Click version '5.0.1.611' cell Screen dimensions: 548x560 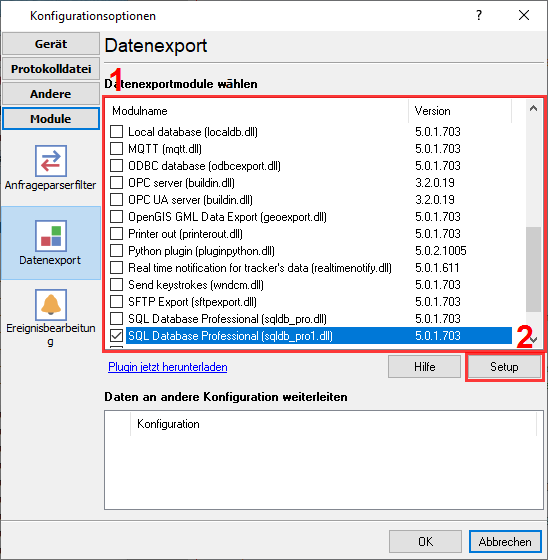[437, 268]
